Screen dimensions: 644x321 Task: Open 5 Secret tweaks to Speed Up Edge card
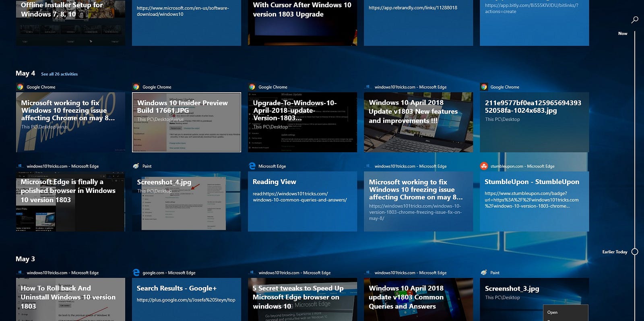point(302,300)
